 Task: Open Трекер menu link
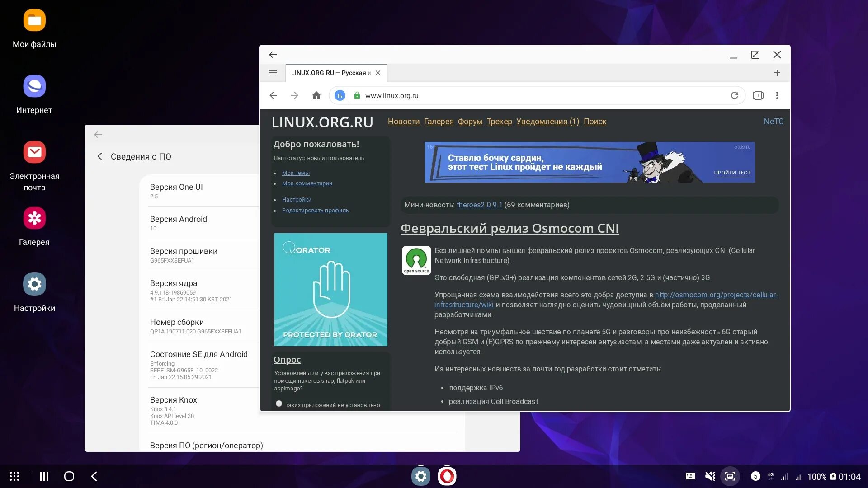[x=500, y=122]
